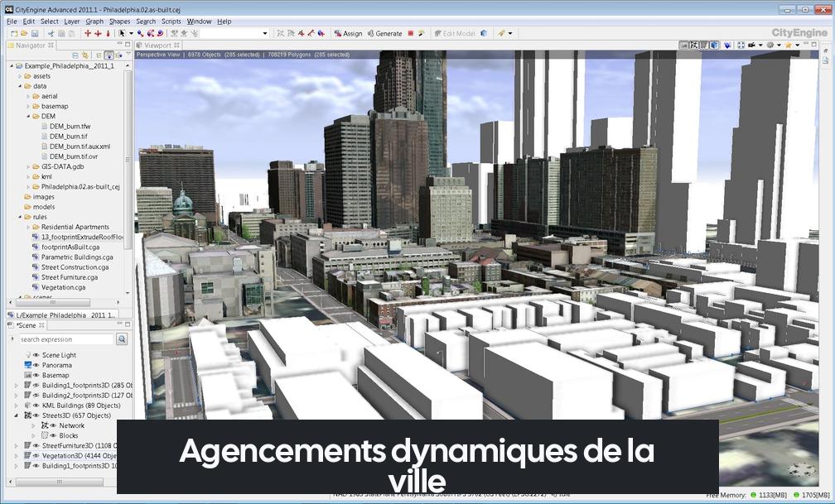Toggle shaded blue cube view mode in viewport

point(714,46)
